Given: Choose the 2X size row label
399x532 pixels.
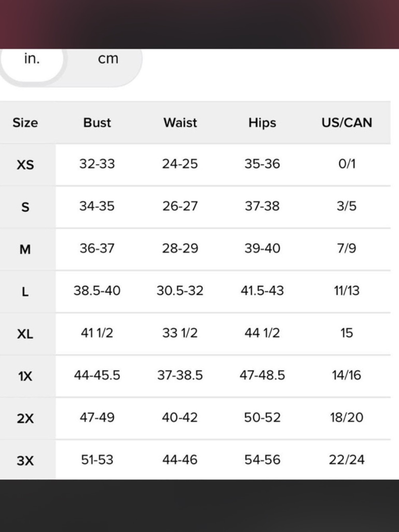Looking at the screenshot, I should pos(25,418).
